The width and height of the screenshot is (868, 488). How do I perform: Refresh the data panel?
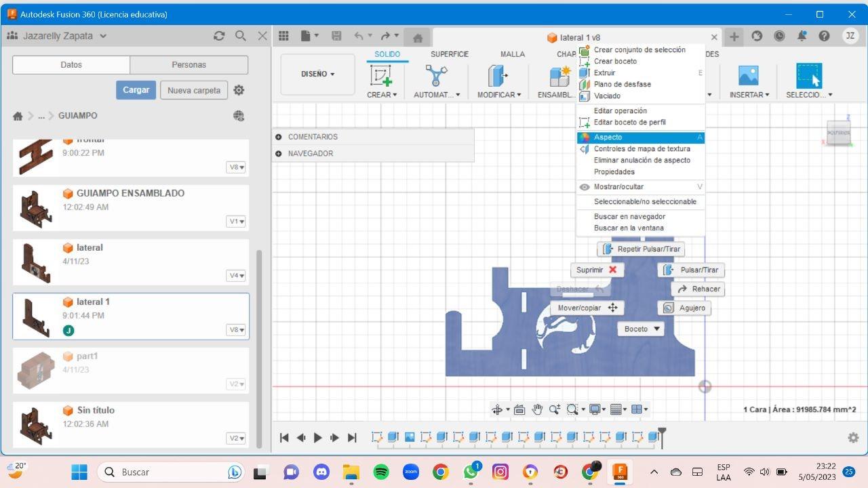pyautogui.click(x=218, y=36)
